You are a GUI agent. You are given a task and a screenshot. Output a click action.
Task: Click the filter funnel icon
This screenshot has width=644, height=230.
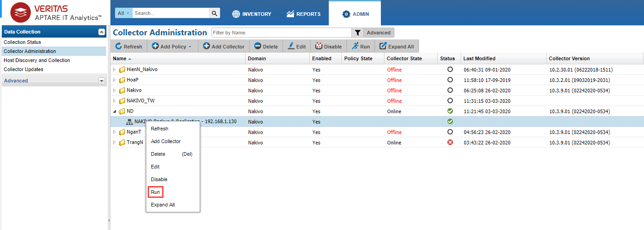(358, 33)
